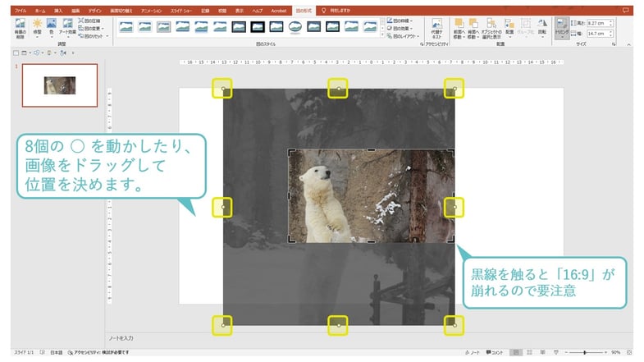Open the comments icon at top right
Viewport: 644px width, 362px height.
625,11
